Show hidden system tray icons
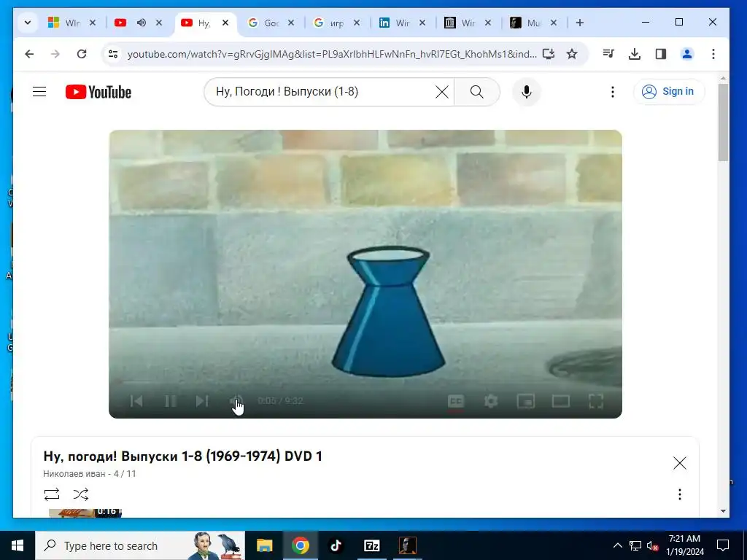This screenshot has width=747, height=560. coord(617,545)
